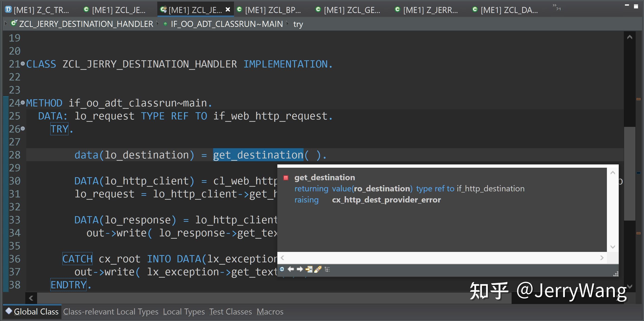Click the get_destination title in the tooltip
This screenshot has height=321, width=644.
(324, 177)
